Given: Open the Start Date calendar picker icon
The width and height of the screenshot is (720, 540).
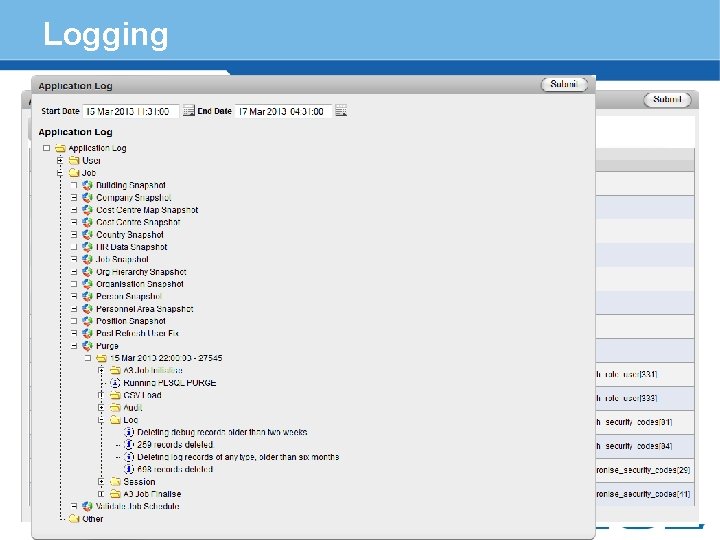Looking at the screenshot, I should click(x=189, y=111).
